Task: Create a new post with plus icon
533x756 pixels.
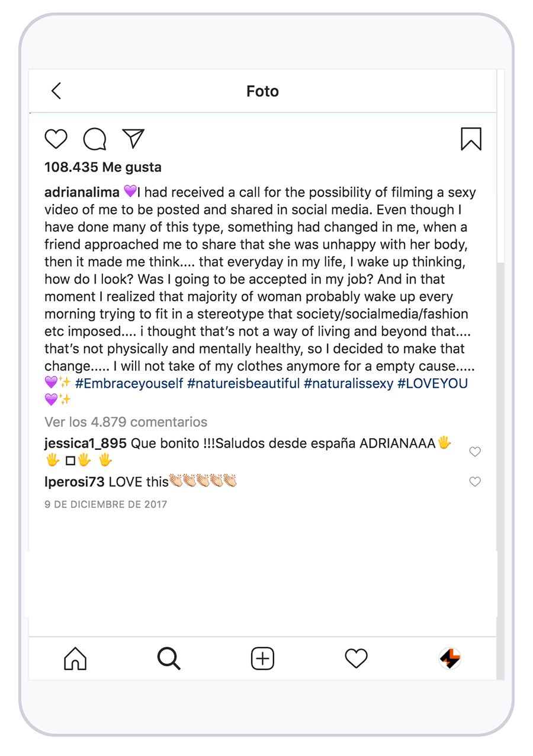Action: 262,658
